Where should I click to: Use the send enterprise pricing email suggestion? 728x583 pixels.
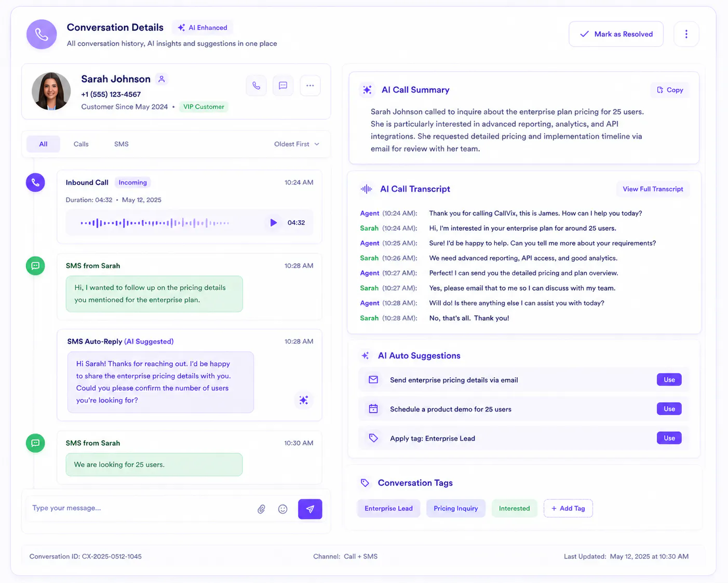[669, 380]
